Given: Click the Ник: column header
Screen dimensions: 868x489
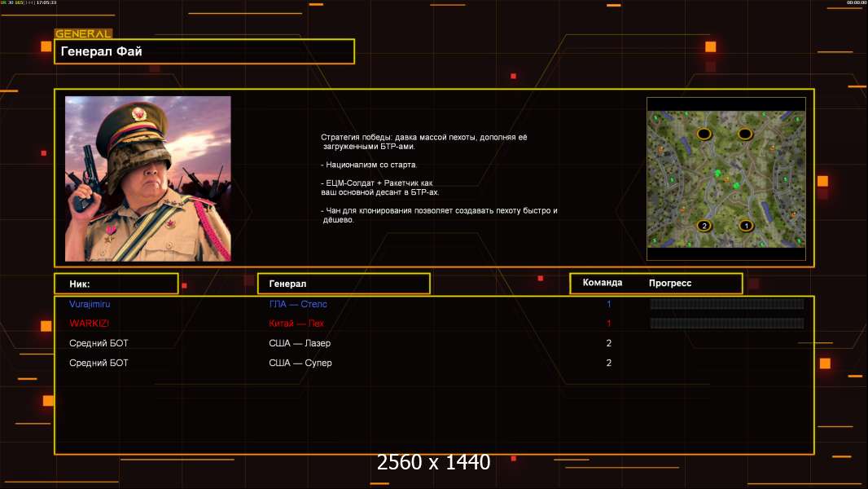Looking at the screenshot, I should [x=116, y=284].
